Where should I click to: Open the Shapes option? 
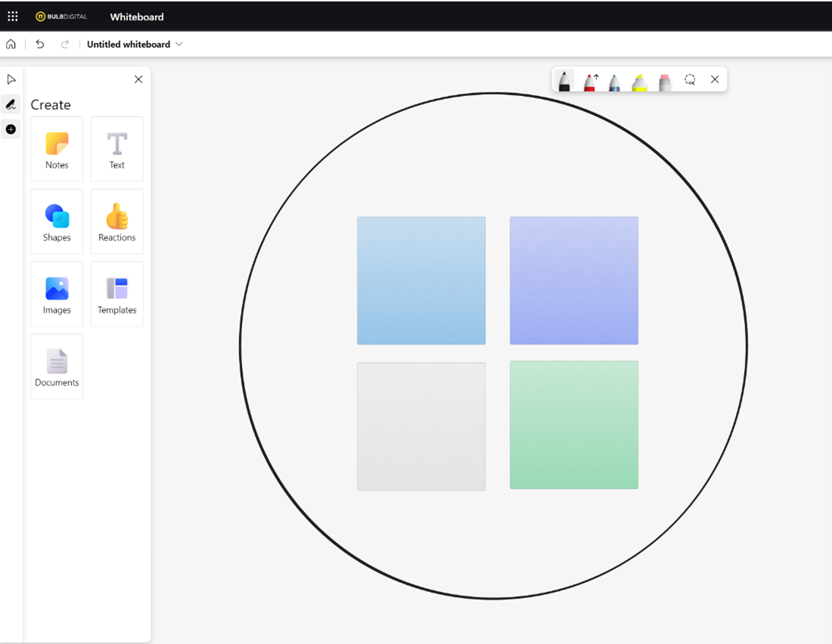[x=57, y=221]
